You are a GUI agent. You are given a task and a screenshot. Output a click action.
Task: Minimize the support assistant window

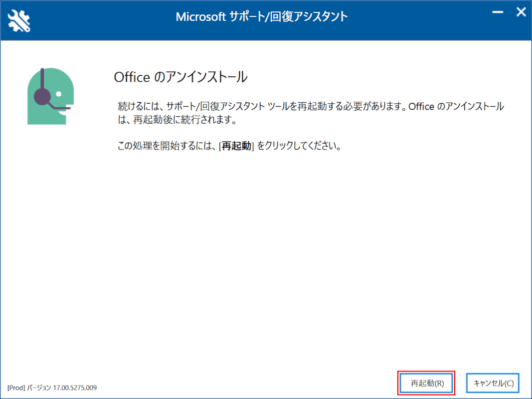point(498,12)
